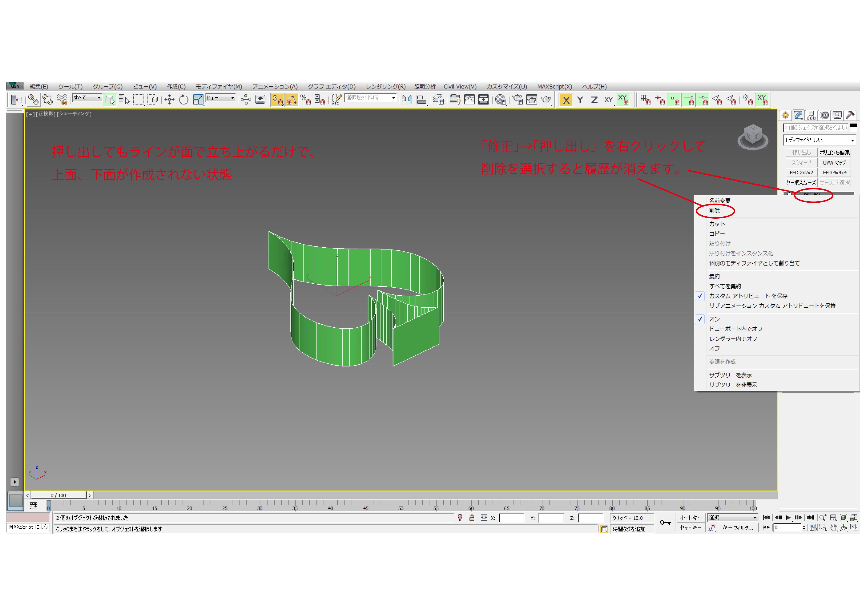The height and width of the screenshot is (616, 866).
Task: Open the Utilities hammer panel tab
Action: click(x=850, y=115)
